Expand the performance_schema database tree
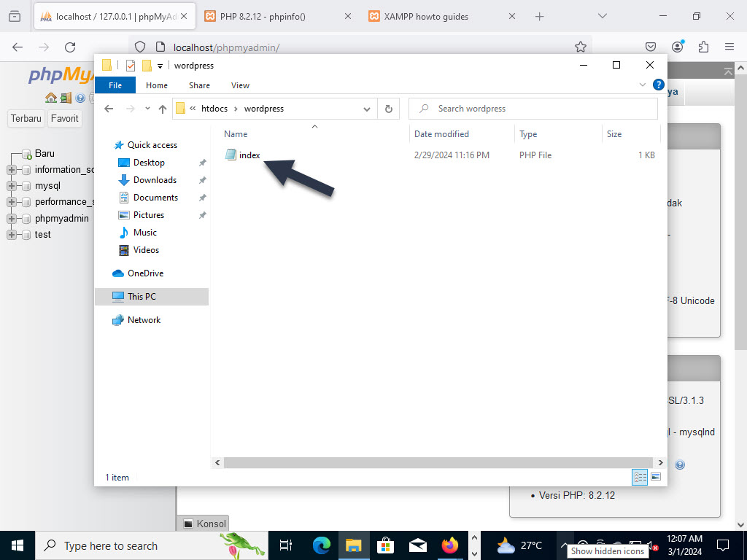 (x=11, y=201)
